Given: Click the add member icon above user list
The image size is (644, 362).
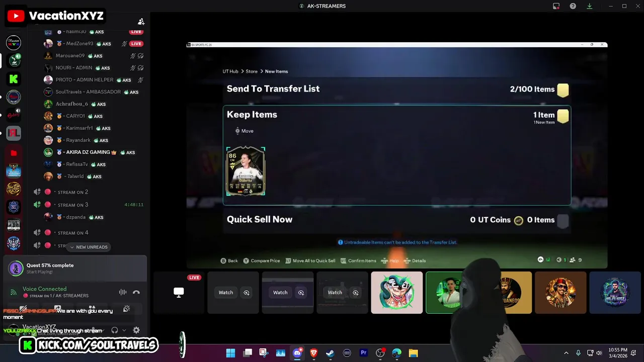Looking at the screenshot, I should pos(141,22).
